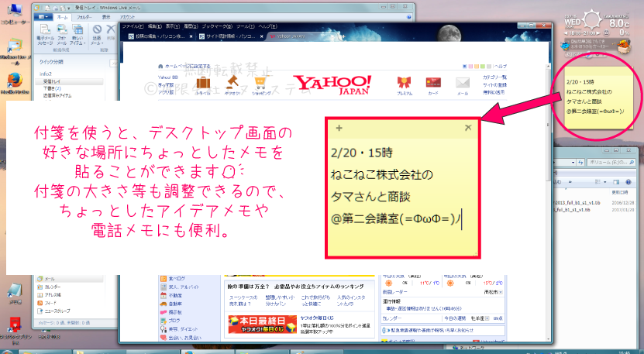The image size is (644, 354).
Task: Click the フォト メール ribbon icon
Action: (x=61, y=35)
